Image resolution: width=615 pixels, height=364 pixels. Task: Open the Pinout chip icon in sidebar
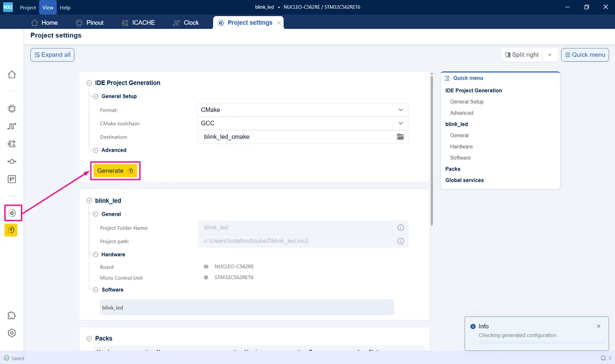[12, 108]
